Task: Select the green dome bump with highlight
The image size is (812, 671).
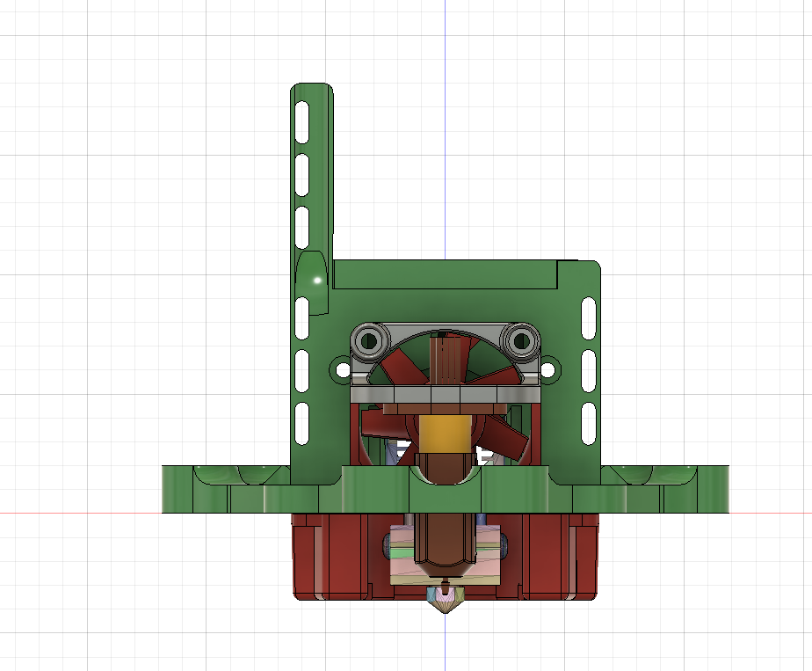Action: click(312, 283)
